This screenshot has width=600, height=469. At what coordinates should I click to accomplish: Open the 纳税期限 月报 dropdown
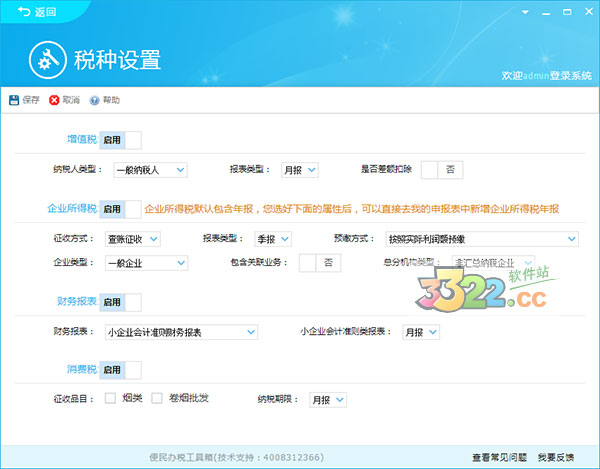(x=328, y=400)
